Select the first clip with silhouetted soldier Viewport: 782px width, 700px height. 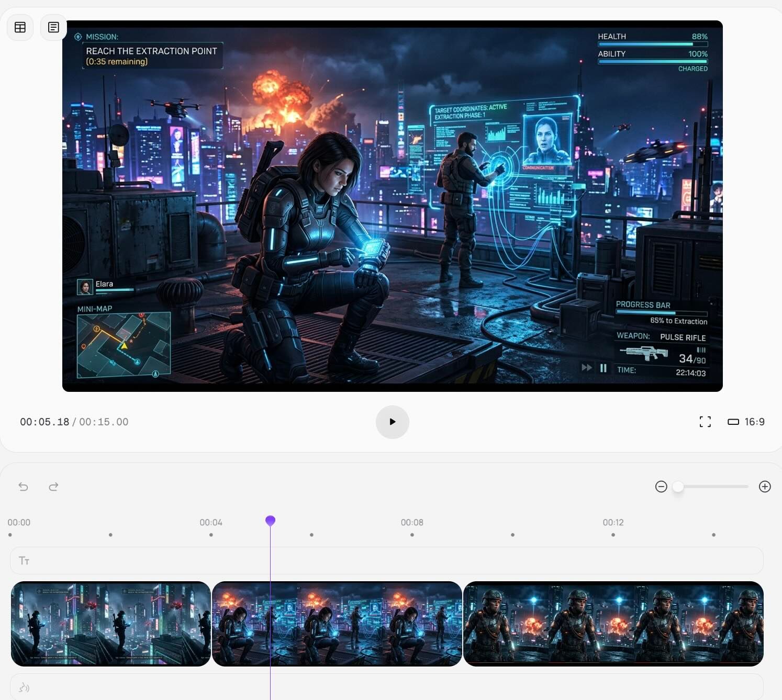[111, 624]
